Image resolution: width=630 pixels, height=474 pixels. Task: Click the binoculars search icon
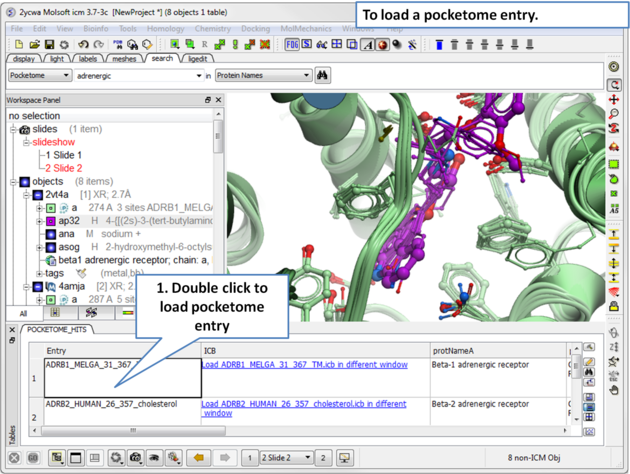(323, 75)
